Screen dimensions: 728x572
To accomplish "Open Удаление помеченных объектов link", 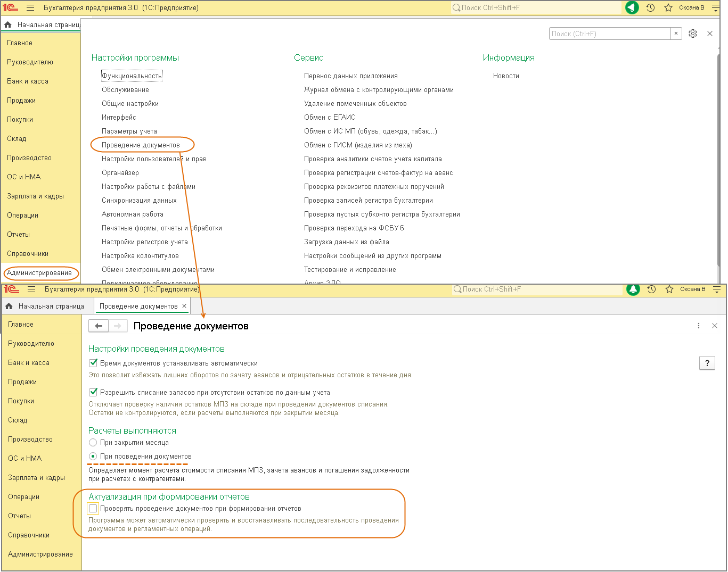I will click(355, 104).
